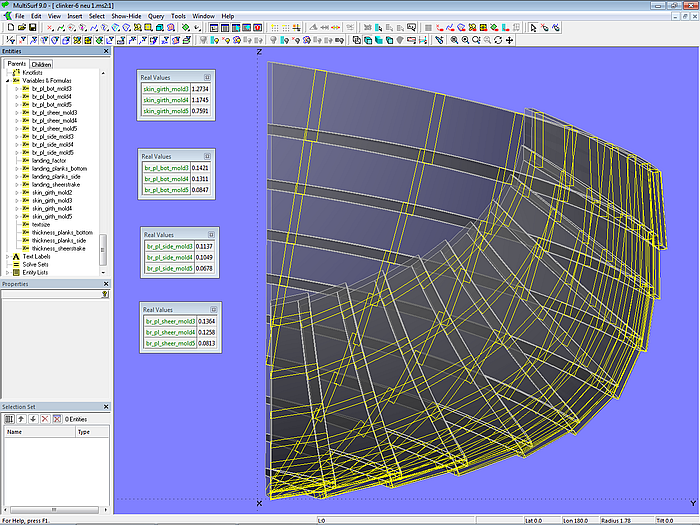Image resolution: width=700 pixels, height=525 pixels.
Task: Expand the Text Labels tree node
Action: tap(7, 256)
